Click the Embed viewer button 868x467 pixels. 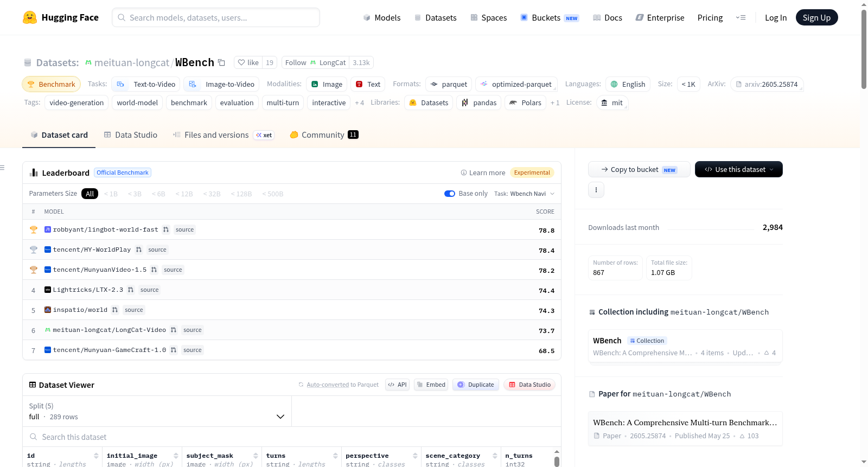(431, 385)
